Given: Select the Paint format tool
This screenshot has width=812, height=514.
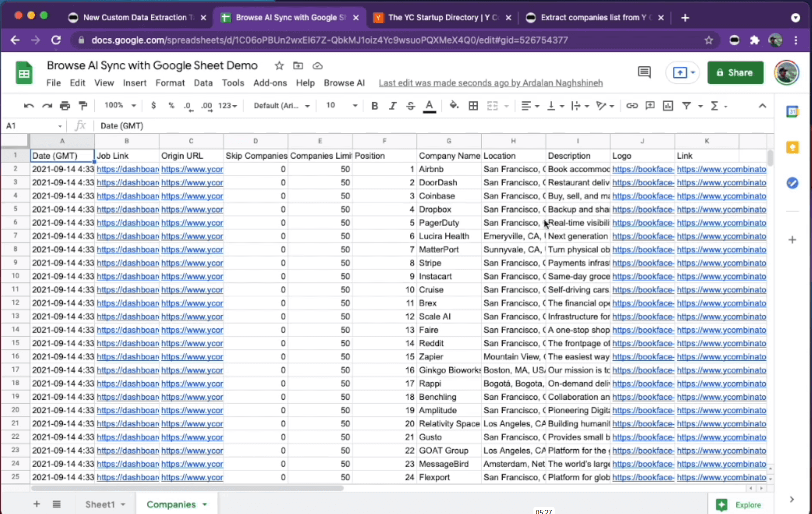Looking at the screenshot, I should [x=83, y=106].
